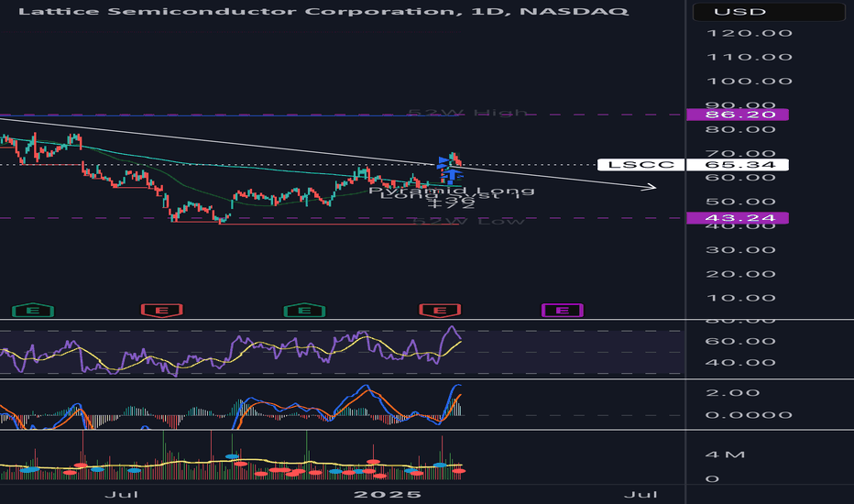This screenshot has width=854, height=504.
Task: Click the 4 M volume scale value
Action: click(725, 455)
